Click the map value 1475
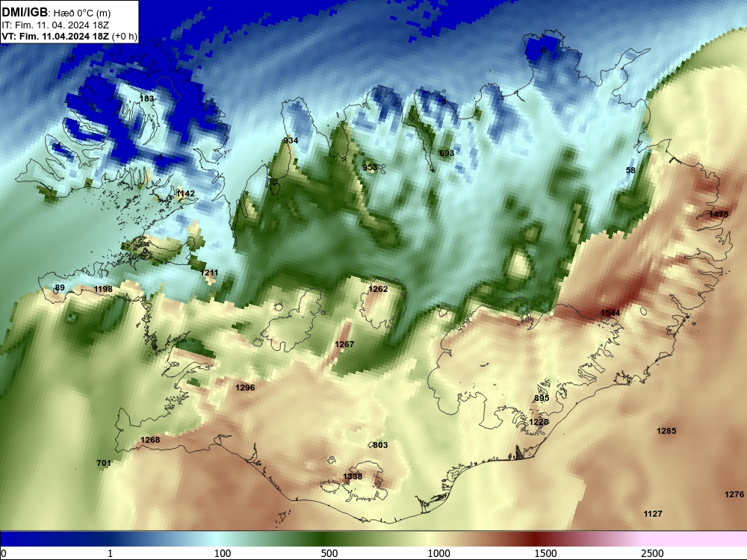This screenshot has width=747, height=560. (719, 214)
